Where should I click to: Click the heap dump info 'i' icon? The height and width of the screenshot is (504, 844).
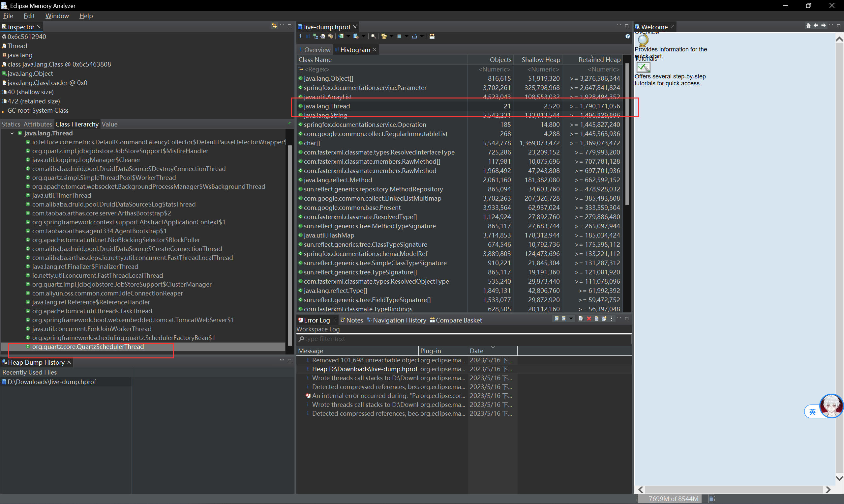tap(300, 36)
